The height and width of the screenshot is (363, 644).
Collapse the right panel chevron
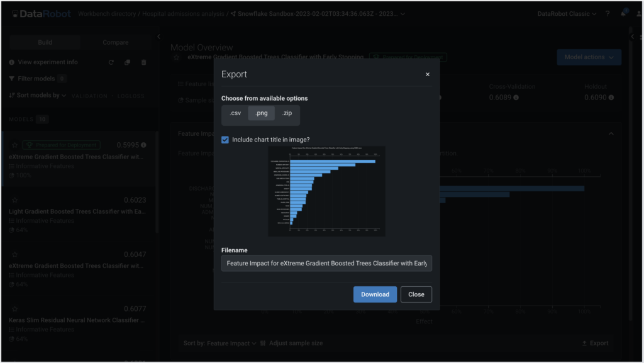(633, 36)
